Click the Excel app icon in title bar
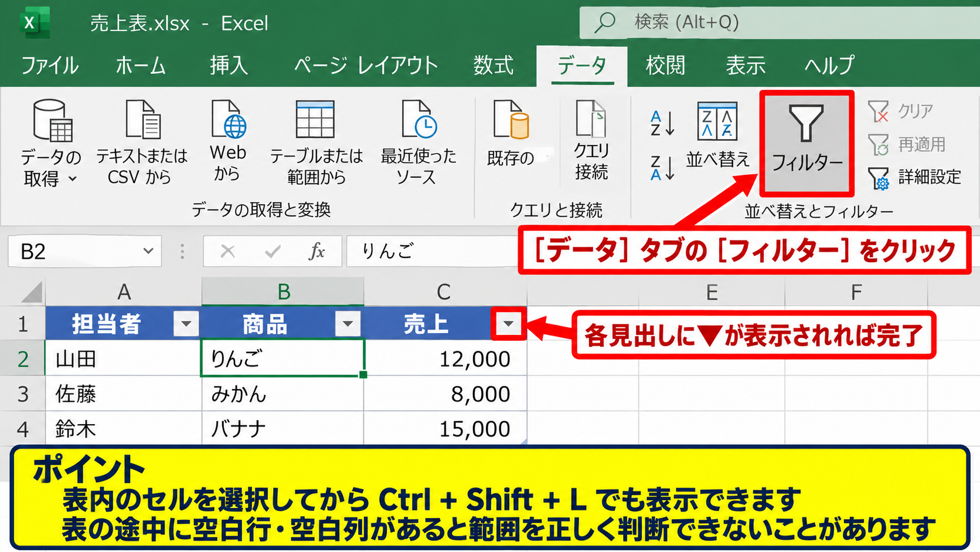This screenshot has width=980, height=552. [34, 23]
